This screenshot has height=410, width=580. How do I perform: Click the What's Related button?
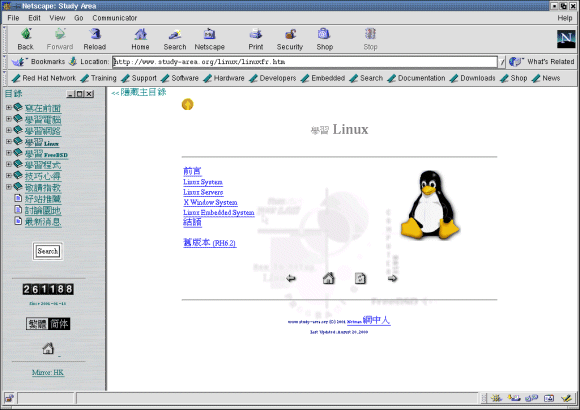tap(542, 62)
